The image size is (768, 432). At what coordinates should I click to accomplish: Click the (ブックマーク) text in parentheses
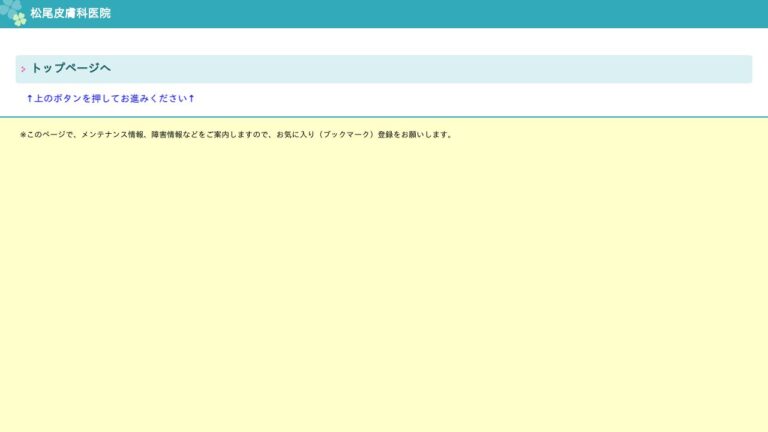tap(345, 135)
